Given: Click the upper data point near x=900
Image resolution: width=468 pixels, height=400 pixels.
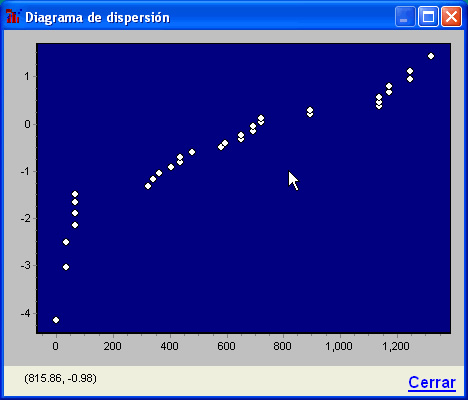Looking at the screenshot, I should (x=310, y=110).
